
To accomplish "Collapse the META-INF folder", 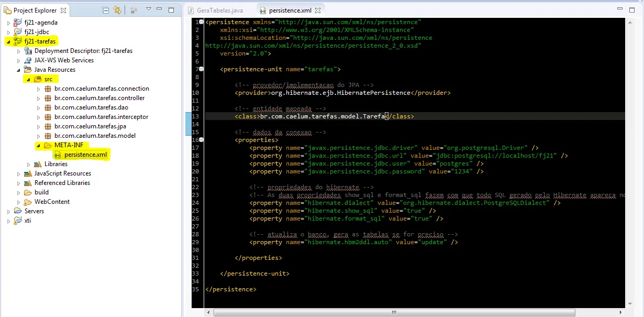I will point(38,145).
